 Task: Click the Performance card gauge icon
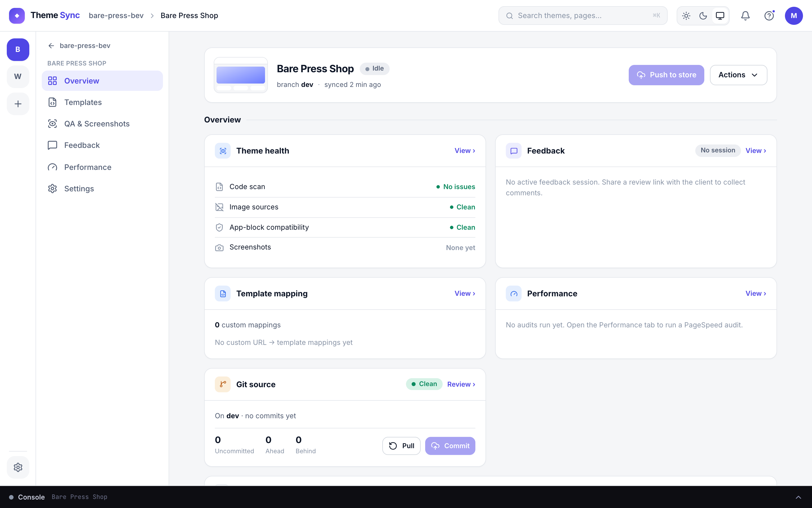point(514,294)
